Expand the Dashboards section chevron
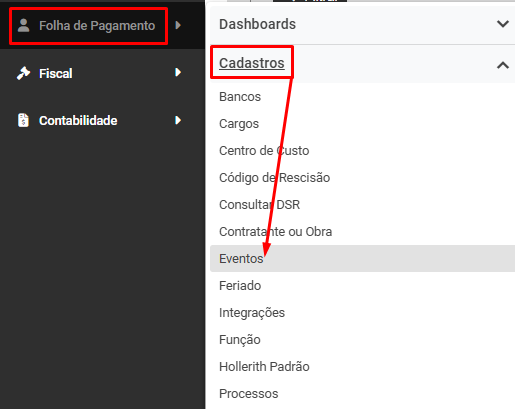The width and height of the screenshot is (515, 409). point(503,24)
